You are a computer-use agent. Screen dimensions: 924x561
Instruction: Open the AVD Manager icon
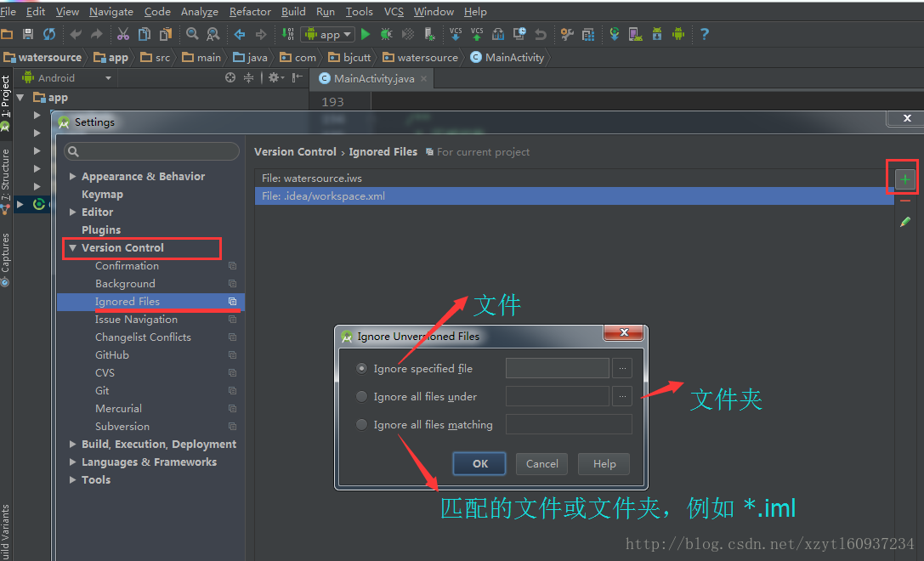click(x=635, y=34)
